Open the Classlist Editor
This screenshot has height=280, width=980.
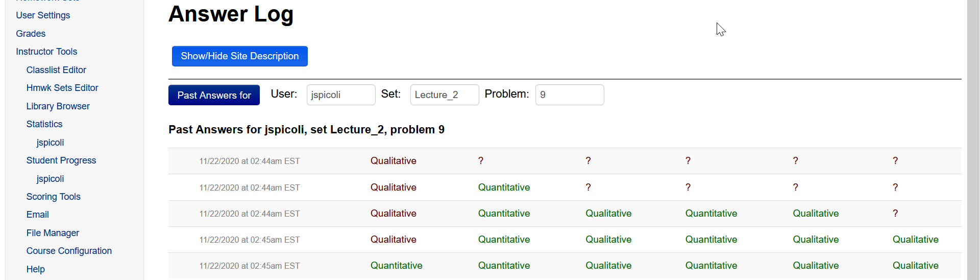pos(56,70)
